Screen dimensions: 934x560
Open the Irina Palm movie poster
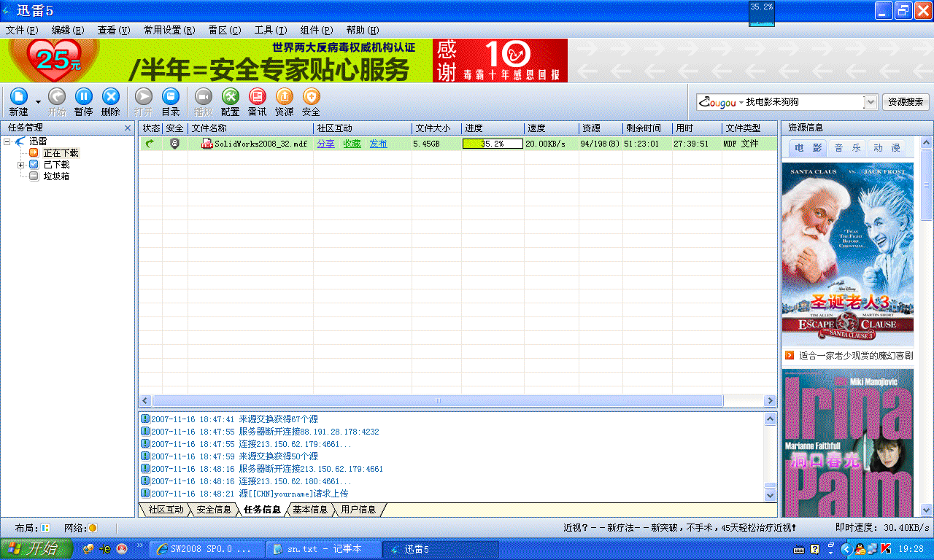pos(848,443)
